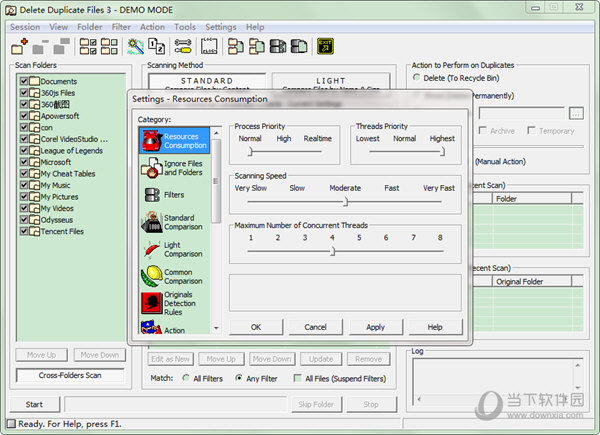Uncheck the My Music folder
This screenshot has height=435, width=600.
pyautogui.click(x=24, y=185)
